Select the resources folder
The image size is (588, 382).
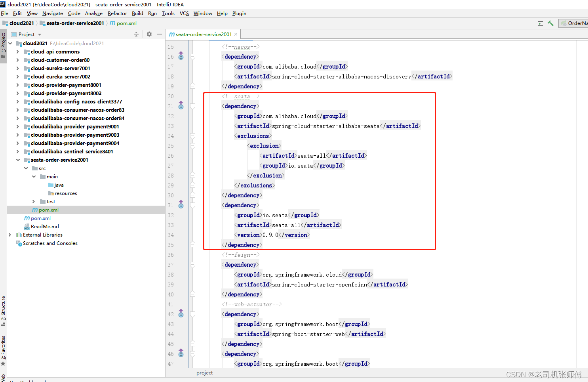[66, 193]
